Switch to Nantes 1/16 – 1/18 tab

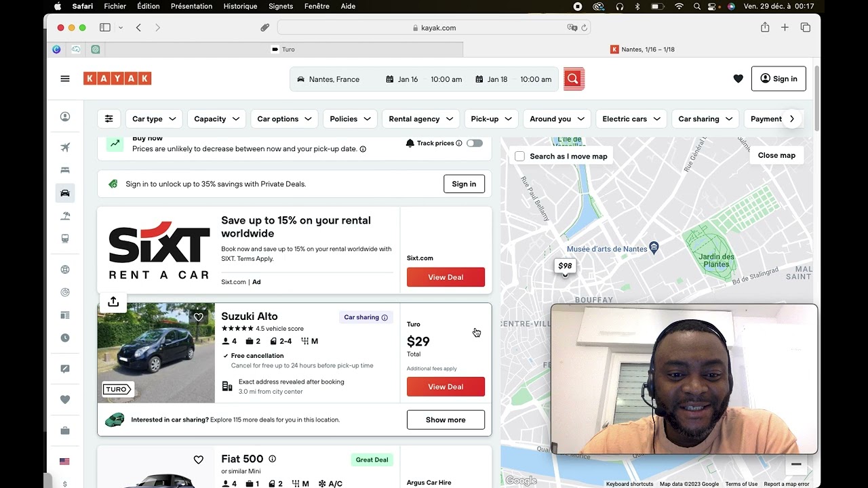tap(642, 49)
